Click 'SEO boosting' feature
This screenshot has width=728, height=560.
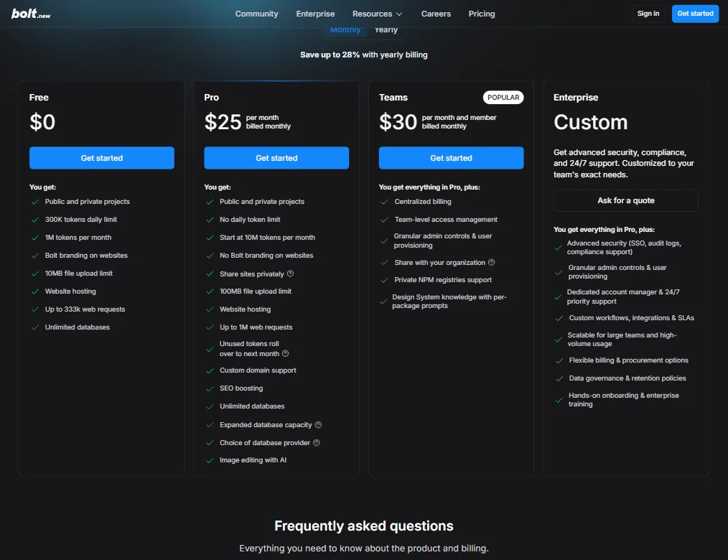point(241,388)
